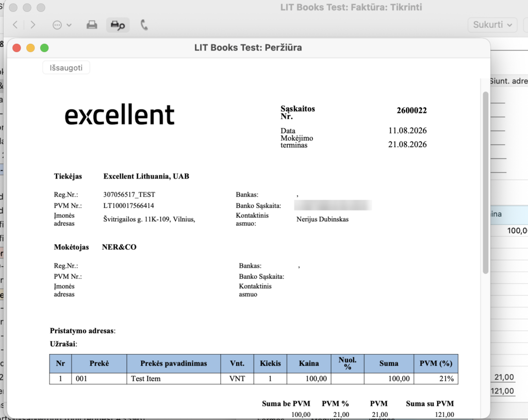Click the printer icon in Faktūra toolbar
This screenshot has height=420, width=528.
[92, 25]
